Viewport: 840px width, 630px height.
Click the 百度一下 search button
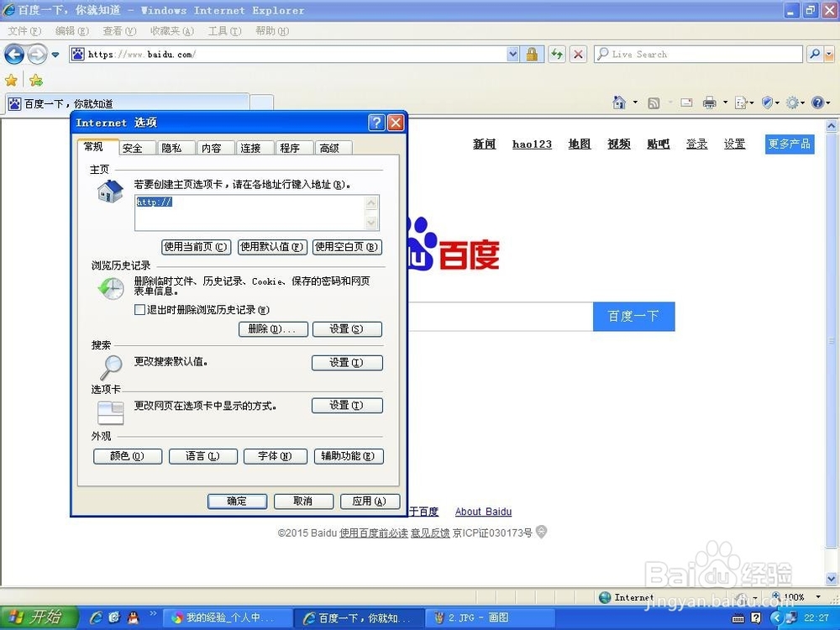click(633, 317)
